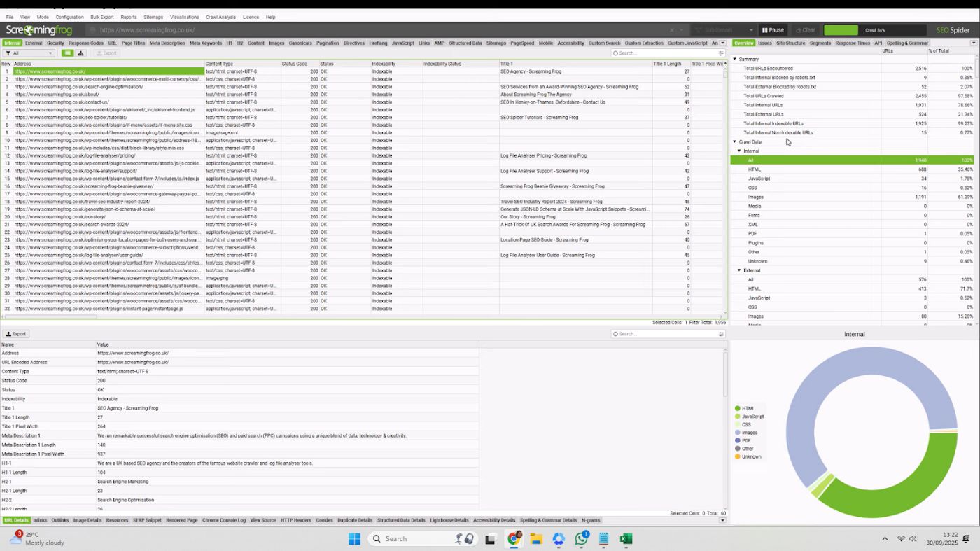
Task: Click the HTML legend color swatch
Action: (738, 409)
